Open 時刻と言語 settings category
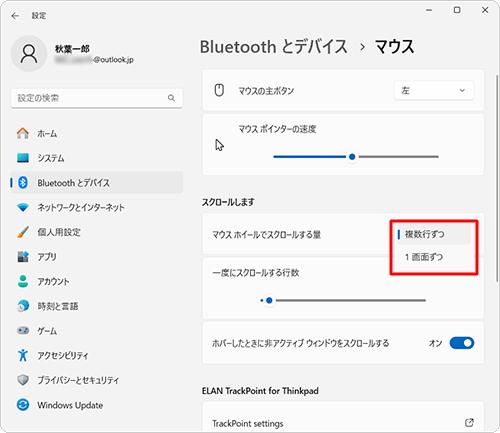This screenshot has height=433, width=500. [x=97, y=306]
